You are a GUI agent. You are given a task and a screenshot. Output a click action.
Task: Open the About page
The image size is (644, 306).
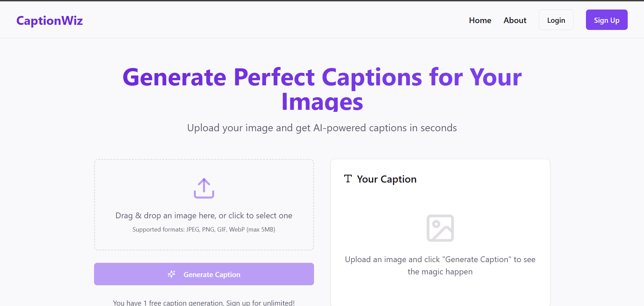click(515, 20)
